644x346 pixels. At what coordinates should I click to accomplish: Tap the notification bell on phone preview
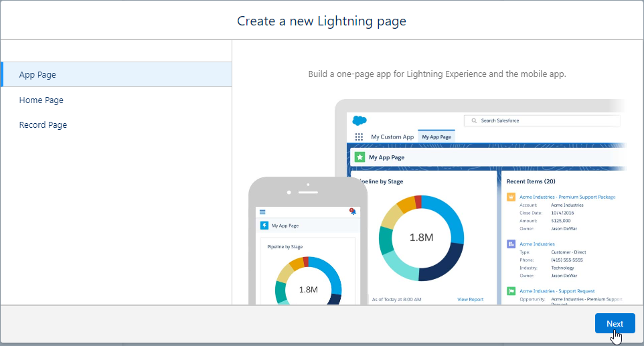[x=352, y=211]
